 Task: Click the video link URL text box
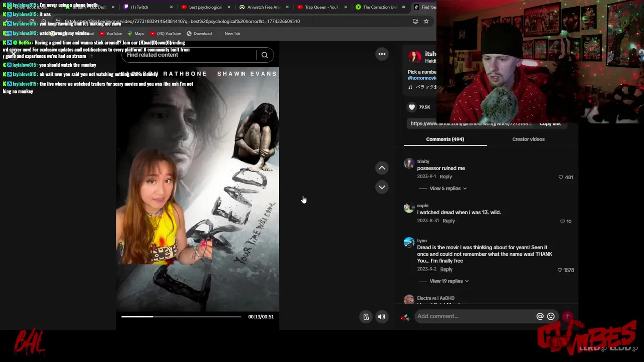click(471, 124)
